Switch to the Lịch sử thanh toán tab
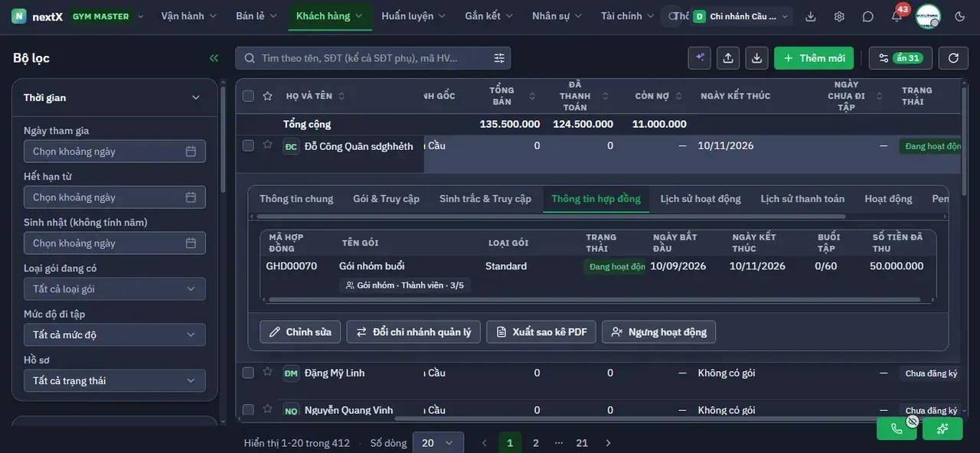 [802, 199]
